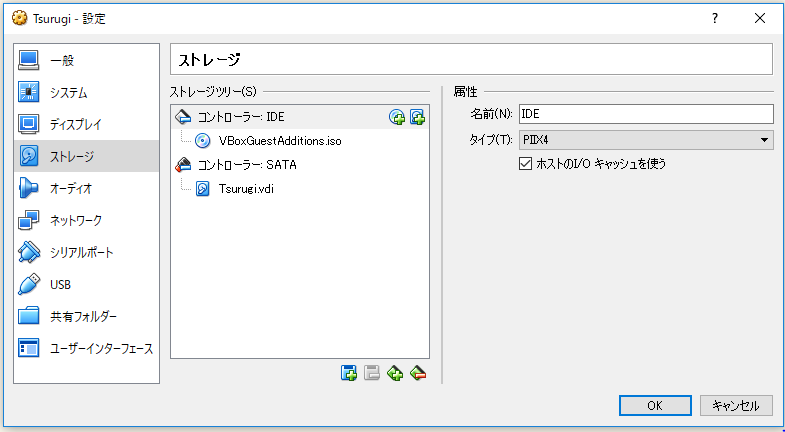The height and width of the screenshot is (432, 785).
Task: Open the USB settings category
Action: coord(87,284)
